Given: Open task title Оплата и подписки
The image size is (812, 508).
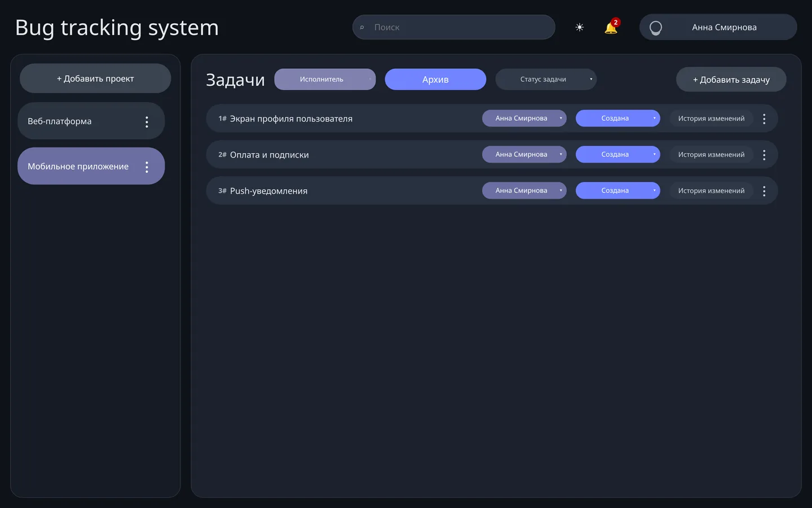Looking at the screenshot, I should [x=270, y=155].
